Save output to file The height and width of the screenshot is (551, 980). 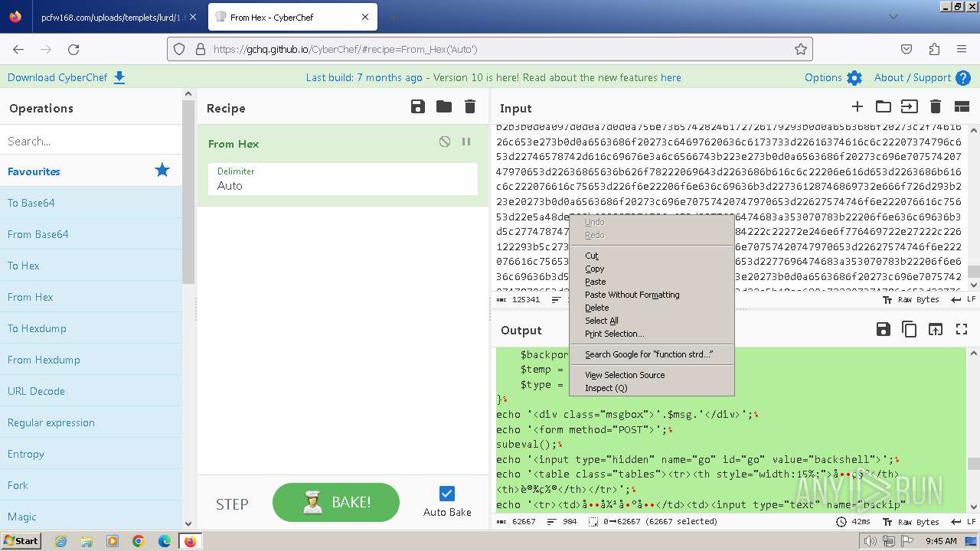pos(884,330)
